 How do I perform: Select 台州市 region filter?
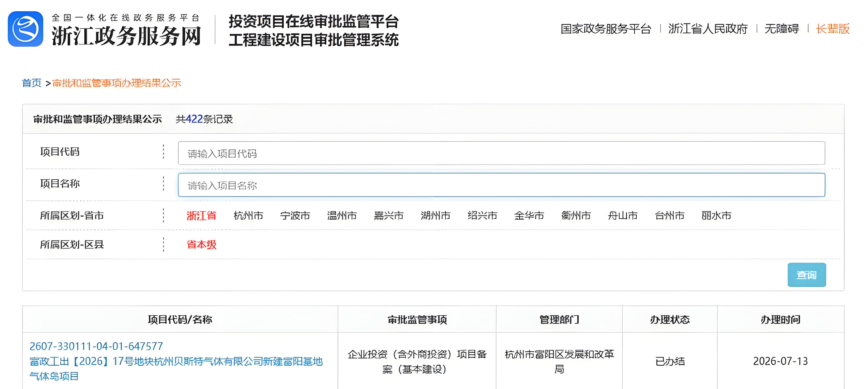[670, 215]
